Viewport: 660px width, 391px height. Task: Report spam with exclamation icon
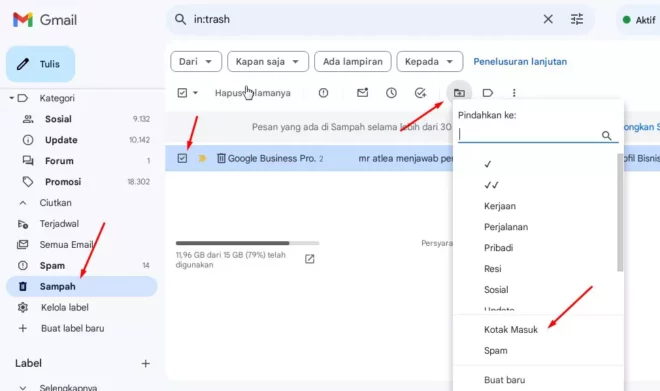click(323, 93)
